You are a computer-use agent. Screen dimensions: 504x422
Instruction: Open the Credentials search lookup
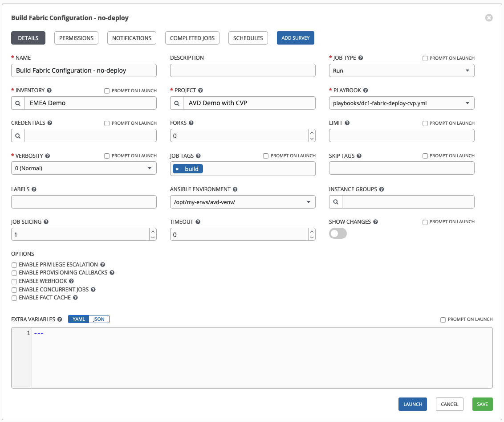[18, 135]
